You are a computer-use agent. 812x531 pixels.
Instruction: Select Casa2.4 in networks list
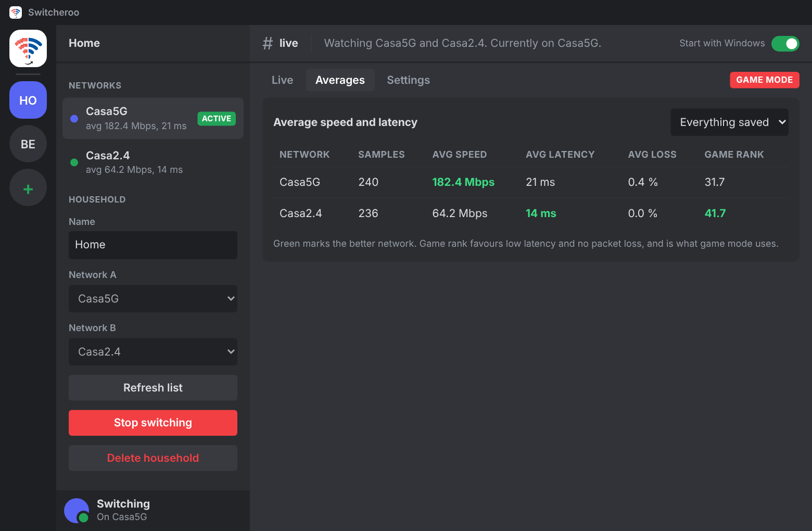(153, 162)
